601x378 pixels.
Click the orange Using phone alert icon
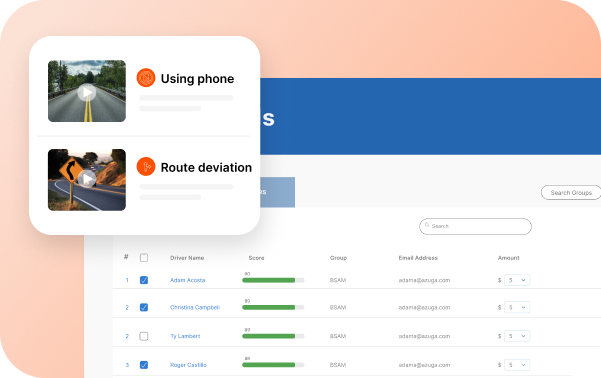pos(146,78)
